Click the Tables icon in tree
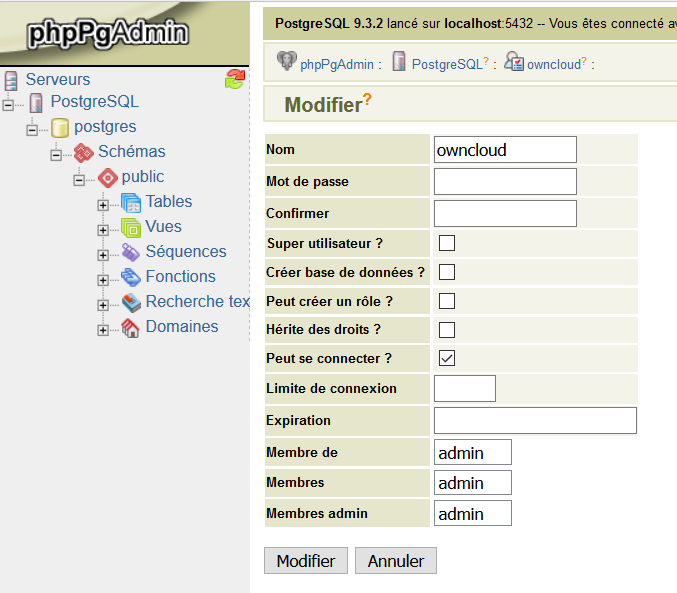Viewport: 677px width, 593px height. (x=131, y=203)
